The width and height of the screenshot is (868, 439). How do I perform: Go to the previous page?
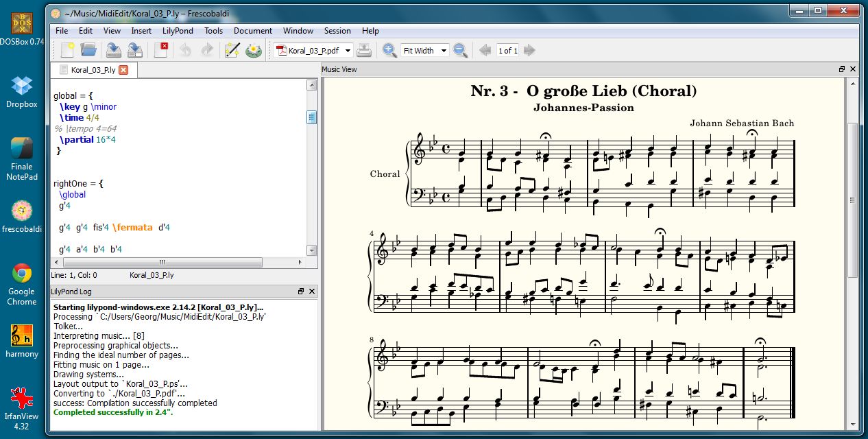click(x=485, y=50)
